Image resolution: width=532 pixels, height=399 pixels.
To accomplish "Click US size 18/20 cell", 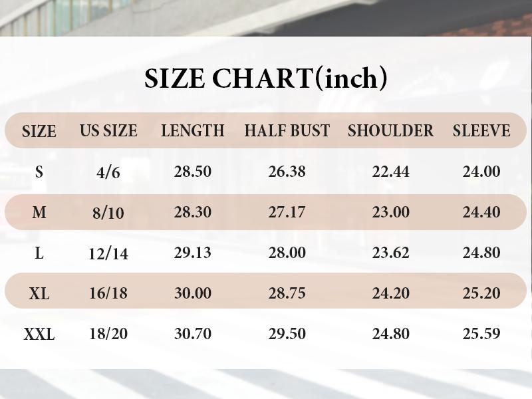I will click(x=108, y=334).
